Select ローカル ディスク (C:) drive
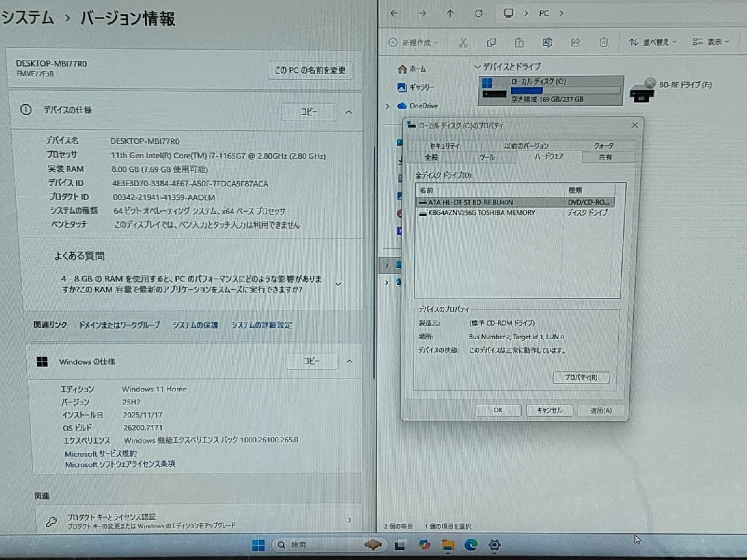The height and width of the screenshot is (560, 747). [x=551, y=90]
